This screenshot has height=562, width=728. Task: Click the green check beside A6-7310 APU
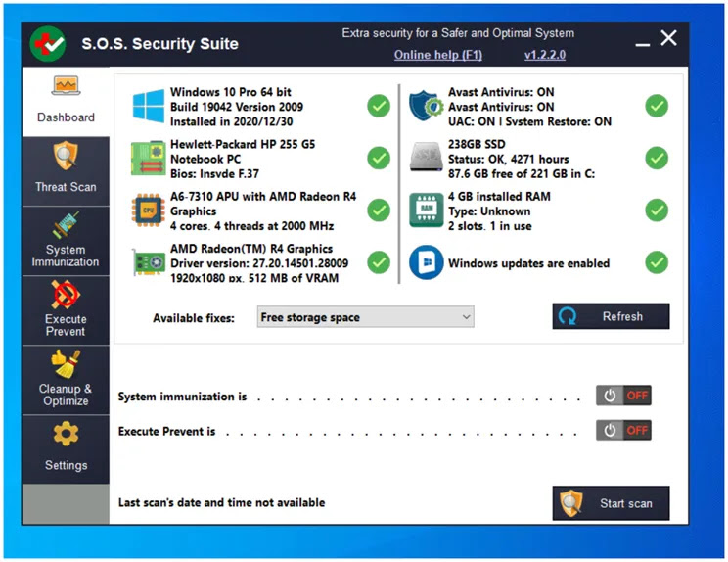click(x=379, y=211)
